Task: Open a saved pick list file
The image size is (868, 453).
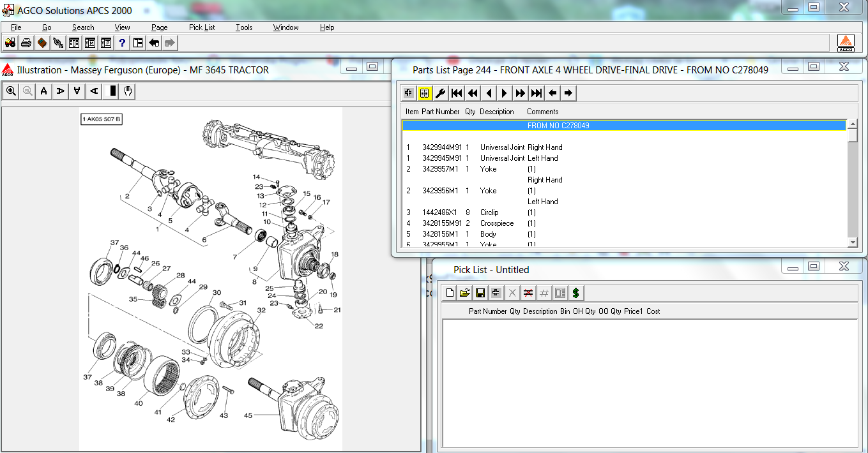Action: coord(465,293)
